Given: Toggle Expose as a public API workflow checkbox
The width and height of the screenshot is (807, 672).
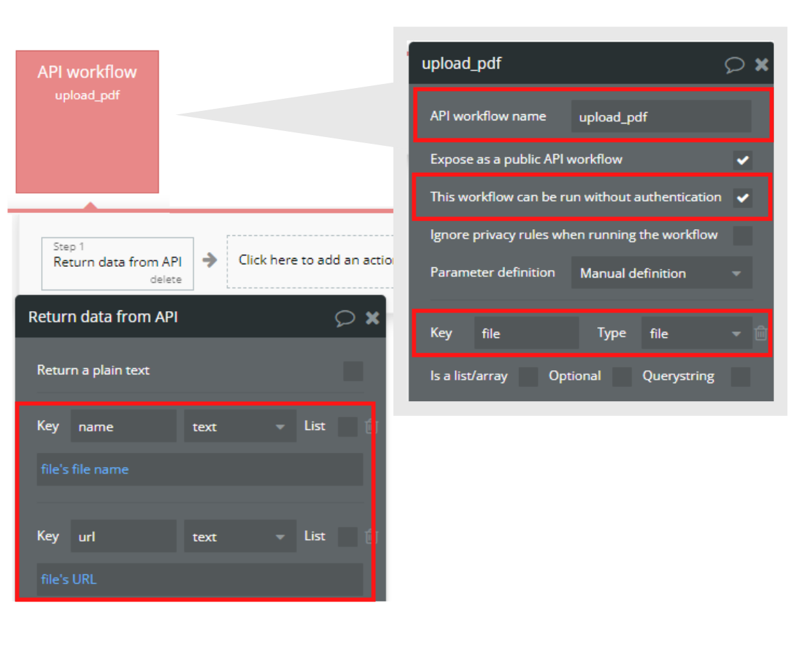Looking at the screenshot, I should 742,160.
